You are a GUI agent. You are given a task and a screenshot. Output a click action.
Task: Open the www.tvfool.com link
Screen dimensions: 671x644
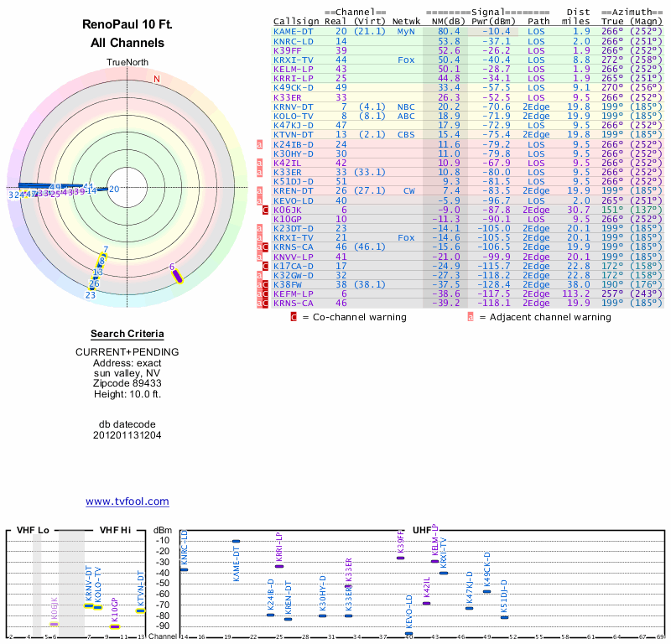tap(127, 501)
